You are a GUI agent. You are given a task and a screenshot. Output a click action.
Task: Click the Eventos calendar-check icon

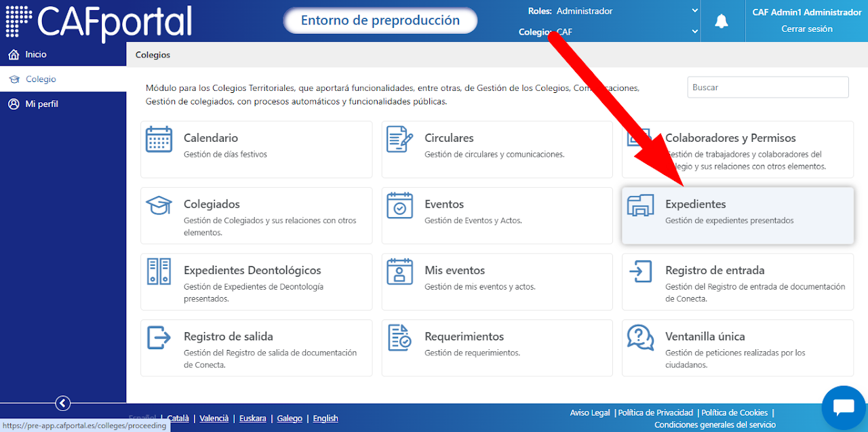click(x=399, y=205)
